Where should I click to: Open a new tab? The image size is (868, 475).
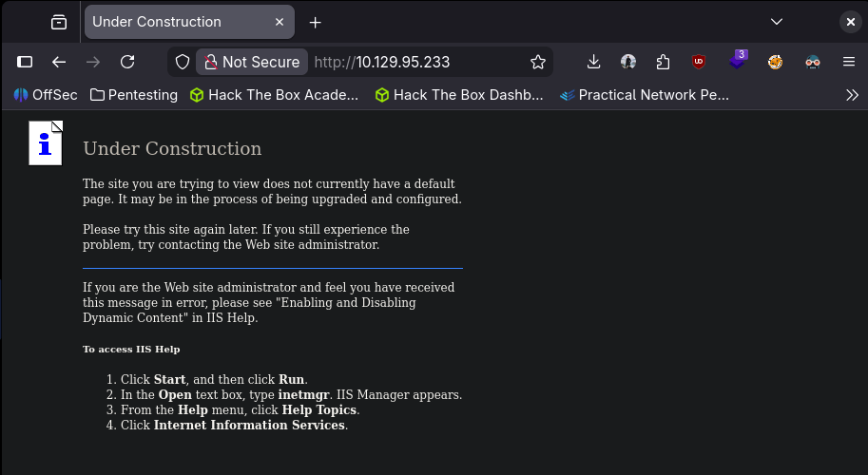(x=316, y=22)
